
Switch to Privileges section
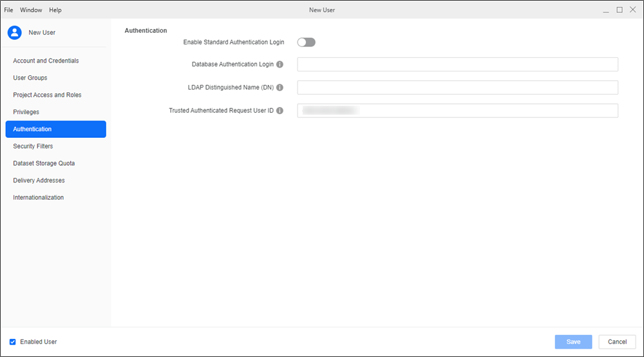26,112
